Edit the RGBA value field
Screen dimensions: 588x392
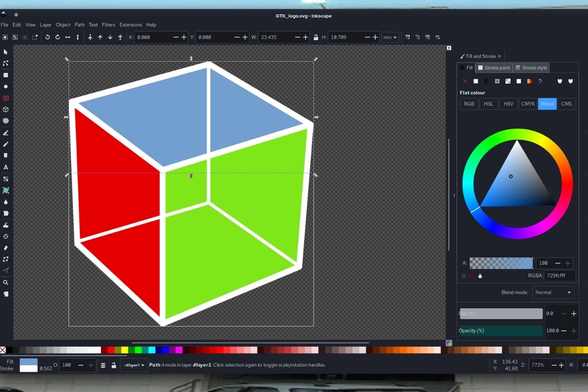560,275
